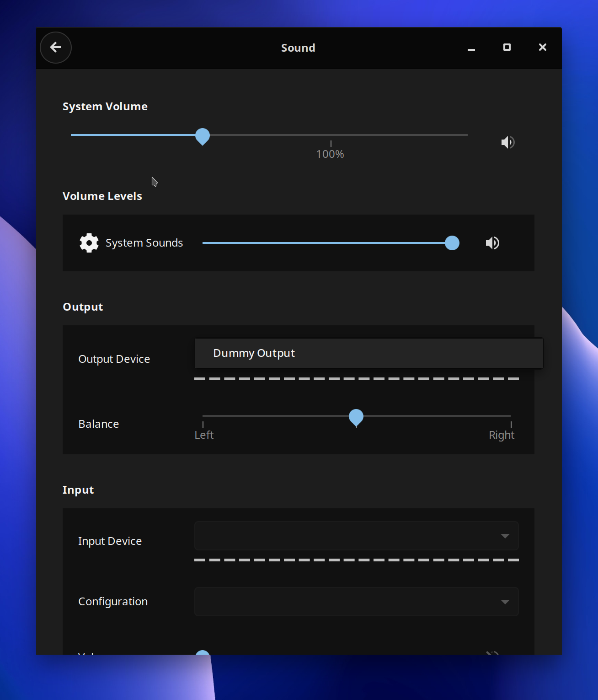Click the System Volume slider handle
The height and width of the screenshot is (700, 598).
click(203, 136)
